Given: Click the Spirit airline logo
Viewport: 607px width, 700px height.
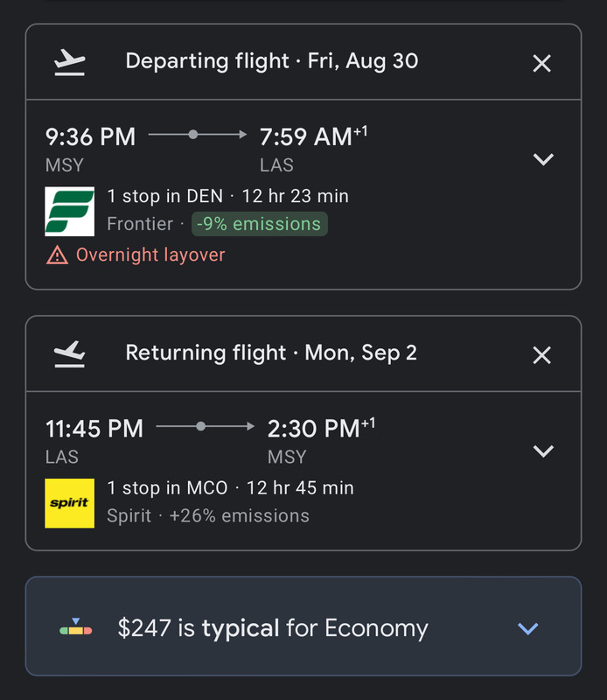Looking at the screenshot, I should coord(70,503).
